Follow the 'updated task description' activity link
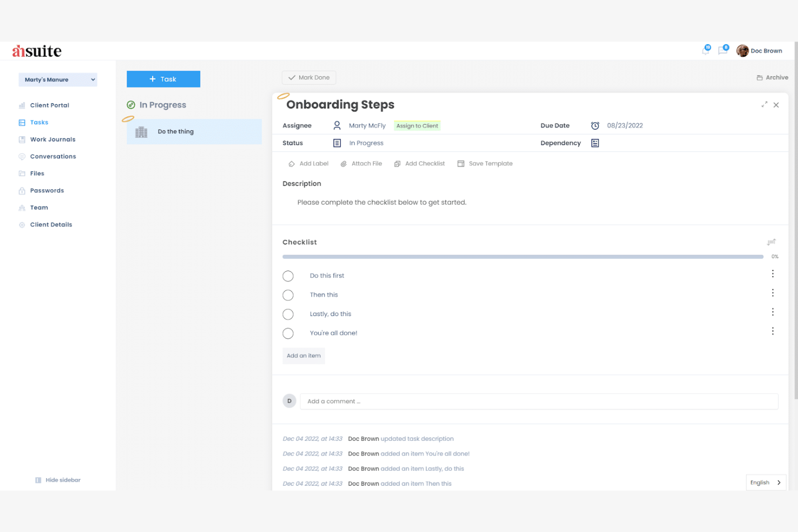Image resolution: width=798 pixels, height=532 pixels. (417, 438)
